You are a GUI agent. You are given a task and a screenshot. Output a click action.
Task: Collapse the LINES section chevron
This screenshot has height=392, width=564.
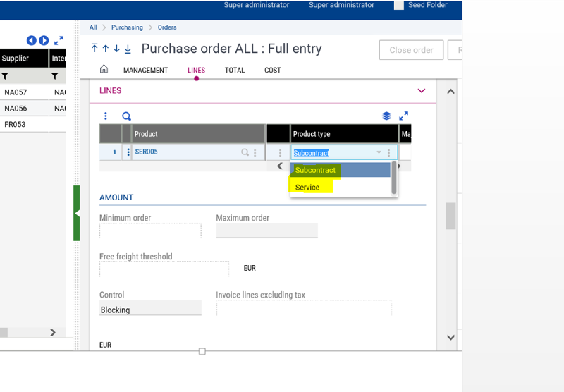pos(422,91)
